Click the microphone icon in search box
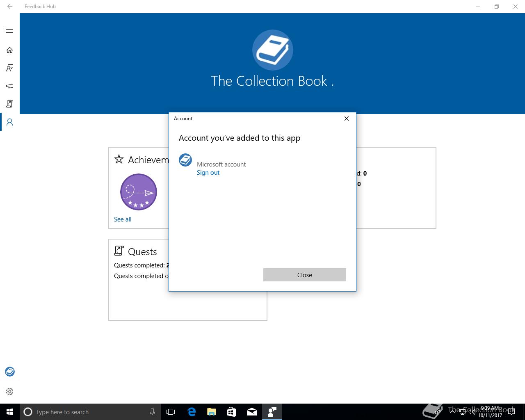525x420 pixels. (x=152, y=412)
